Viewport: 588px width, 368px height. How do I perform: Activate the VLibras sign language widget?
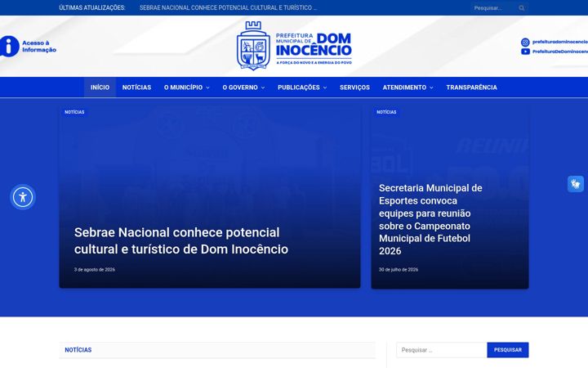pyautogui.click(x=576, y=184)
